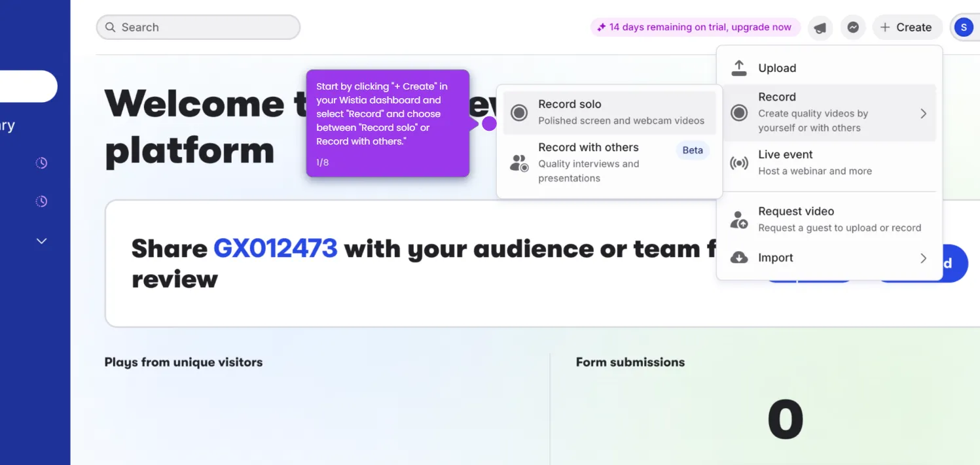Open the trial upgrade now link

tap(695, 27)
